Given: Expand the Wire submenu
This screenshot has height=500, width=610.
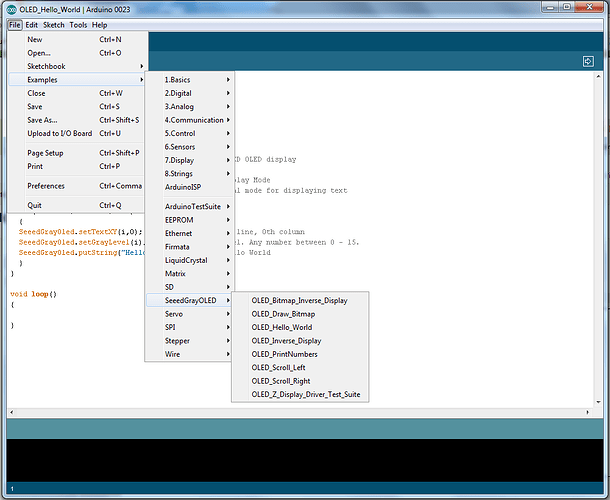Looking at the screenshot, I should tap(189, 354).
